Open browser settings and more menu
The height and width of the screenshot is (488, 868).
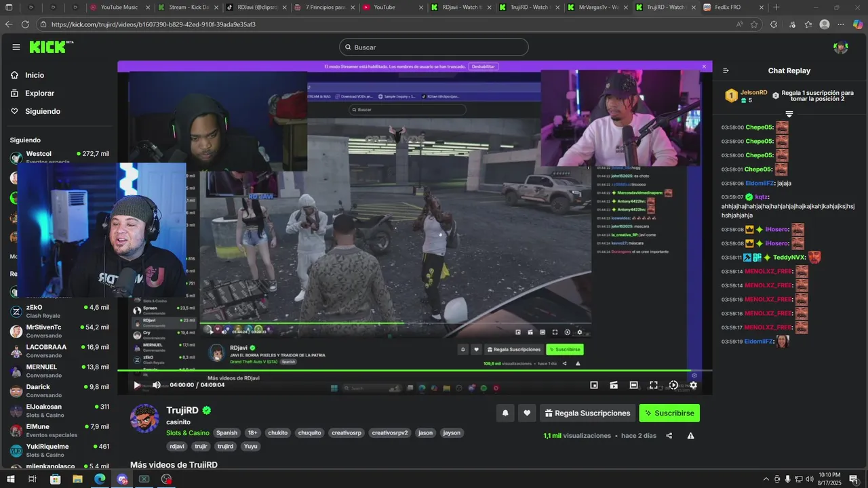click(x=841, y=24)
